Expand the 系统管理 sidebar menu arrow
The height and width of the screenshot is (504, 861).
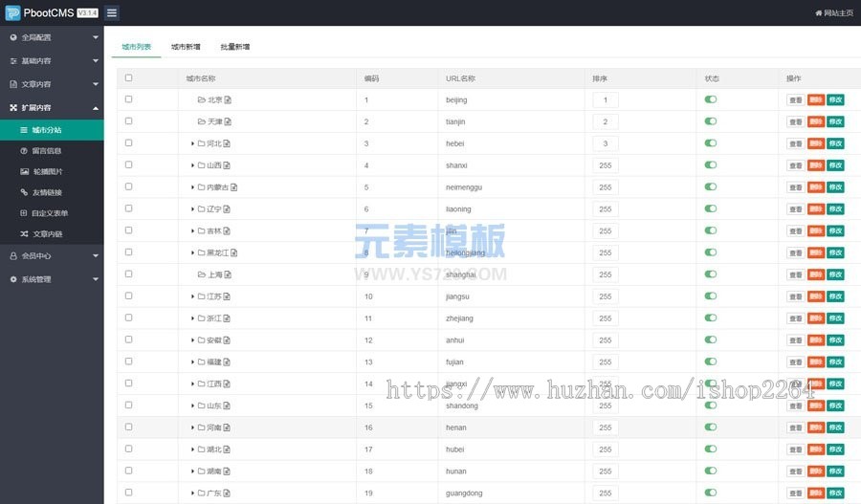96,279
